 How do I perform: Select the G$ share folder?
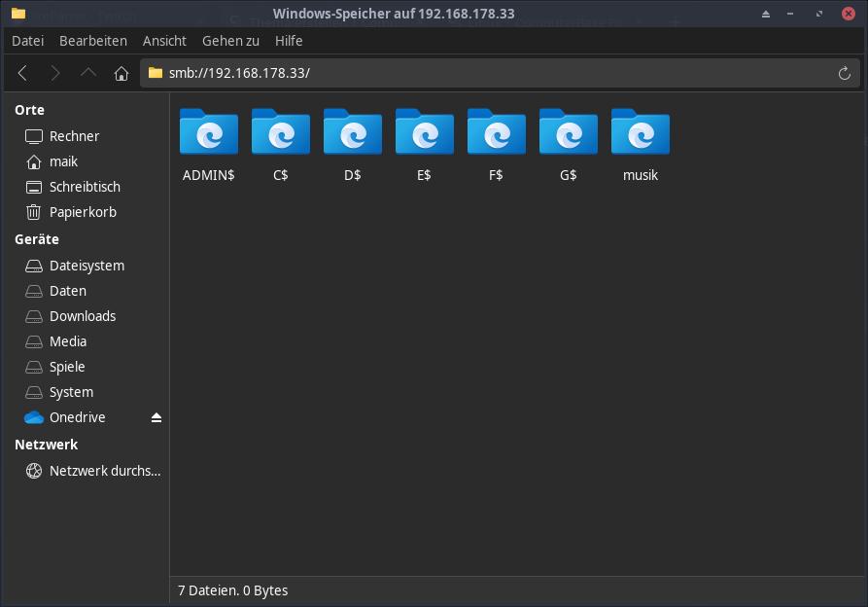(x=569, y=145)
